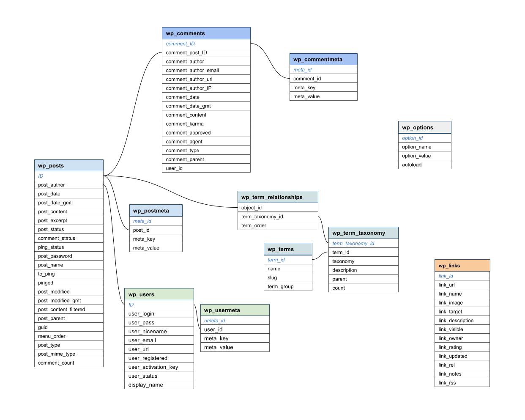Viewport: 525px width, 420px height.
Task: Click the count row
Action: click(x=364, y=288)
